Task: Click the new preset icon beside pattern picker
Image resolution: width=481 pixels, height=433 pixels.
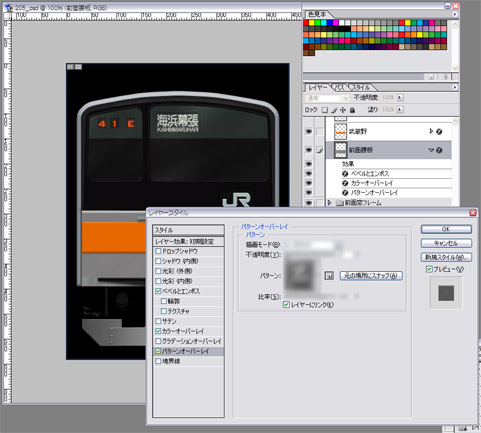Action: click(329, 276)
